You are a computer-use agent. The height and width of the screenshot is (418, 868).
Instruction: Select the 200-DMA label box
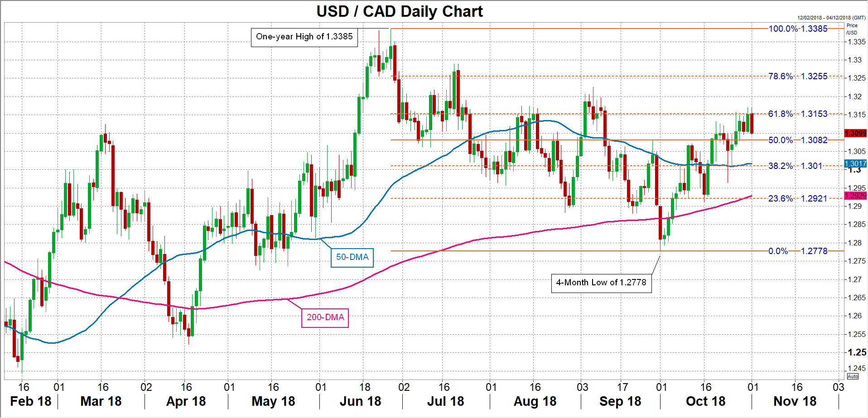(325, 317)
